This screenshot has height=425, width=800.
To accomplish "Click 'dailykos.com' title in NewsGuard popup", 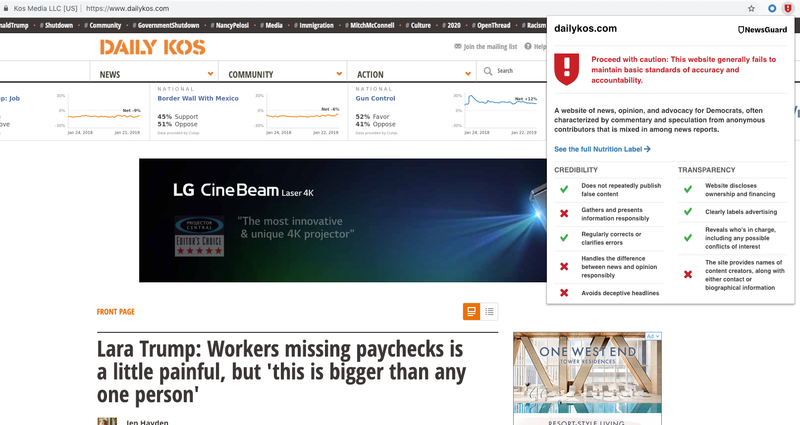I will pyautogui.click(x=585, y=29).
